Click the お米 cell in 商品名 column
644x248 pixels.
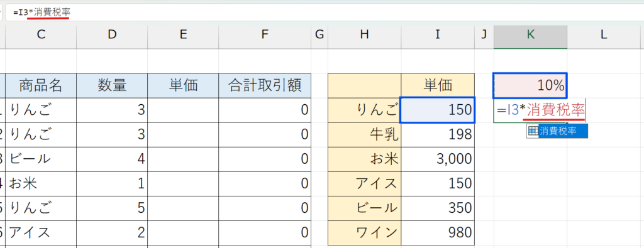pos(41,184)
